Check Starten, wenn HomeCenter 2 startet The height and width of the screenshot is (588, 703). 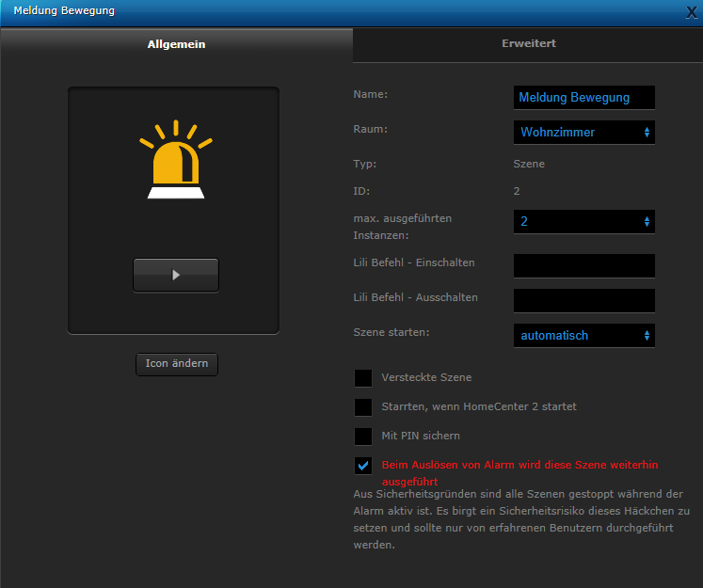[363, 407]
